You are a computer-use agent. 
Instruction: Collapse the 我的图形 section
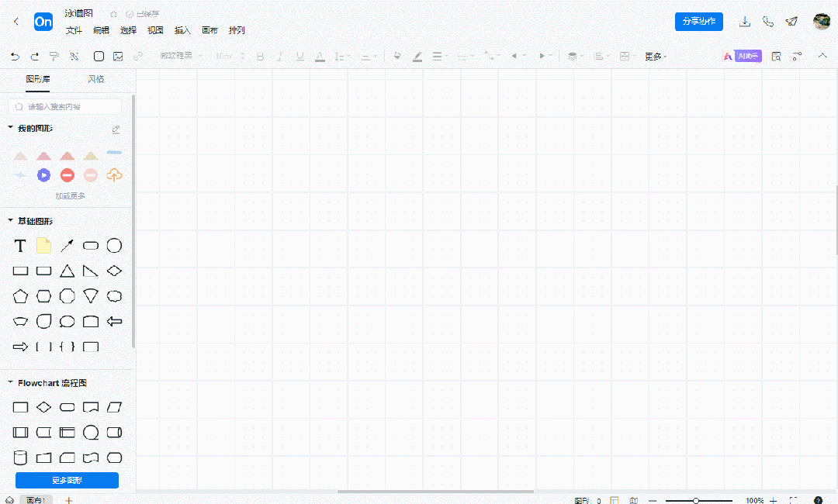point(10,127)
